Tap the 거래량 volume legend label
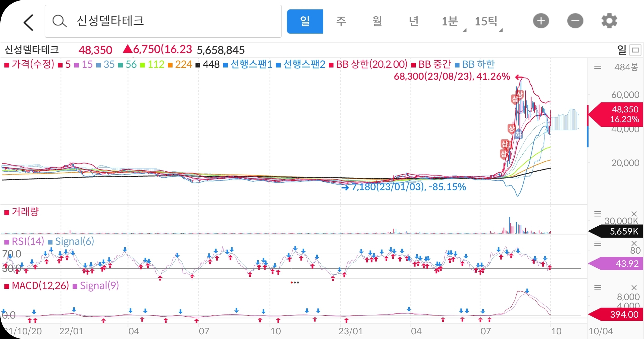 [x=21, y=212]
